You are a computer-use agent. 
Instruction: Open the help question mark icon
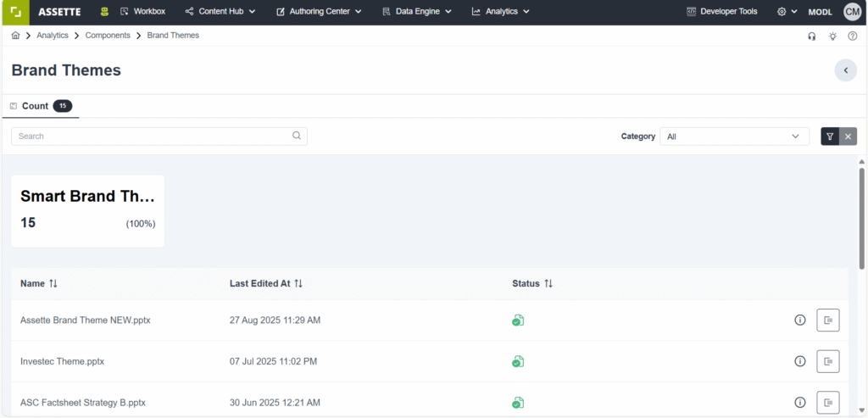coord(853,36)
